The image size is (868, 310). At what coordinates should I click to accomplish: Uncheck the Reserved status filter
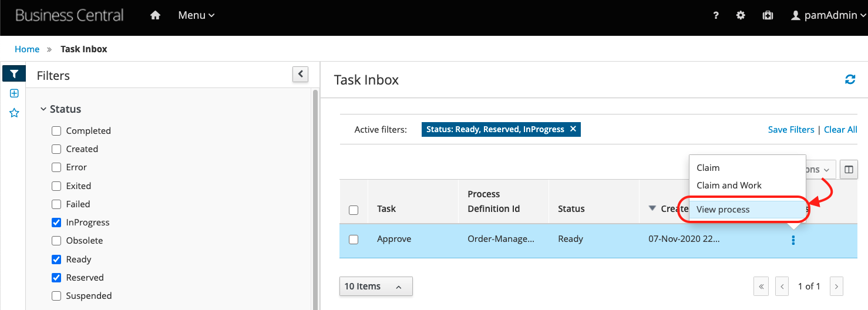pyautogui.click(x=56, y=278)
